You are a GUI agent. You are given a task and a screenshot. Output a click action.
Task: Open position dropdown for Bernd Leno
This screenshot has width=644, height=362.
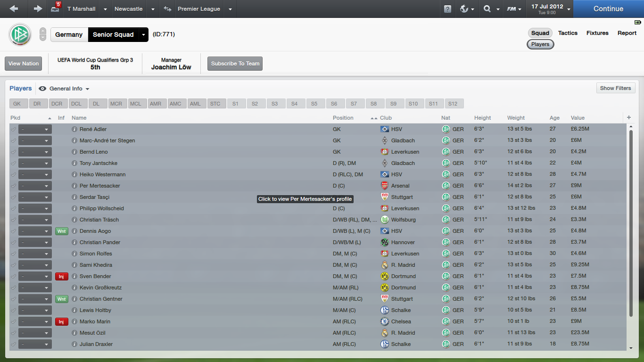click(x=35, y=152)
